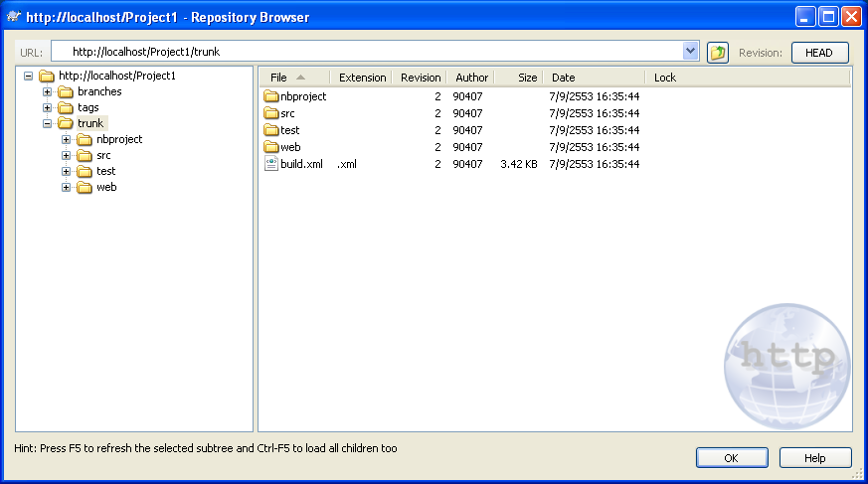Minimize the Repository Browser window

point(805,17)
